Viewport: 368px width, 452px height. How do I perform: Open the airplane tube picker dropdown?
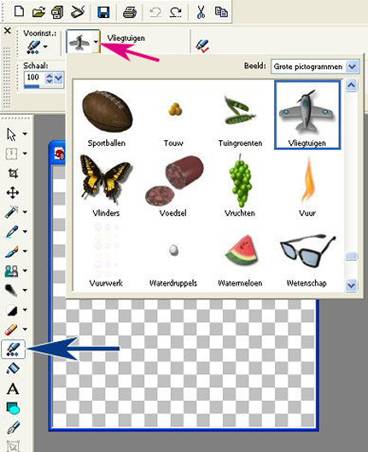click(x=96, y=42)
